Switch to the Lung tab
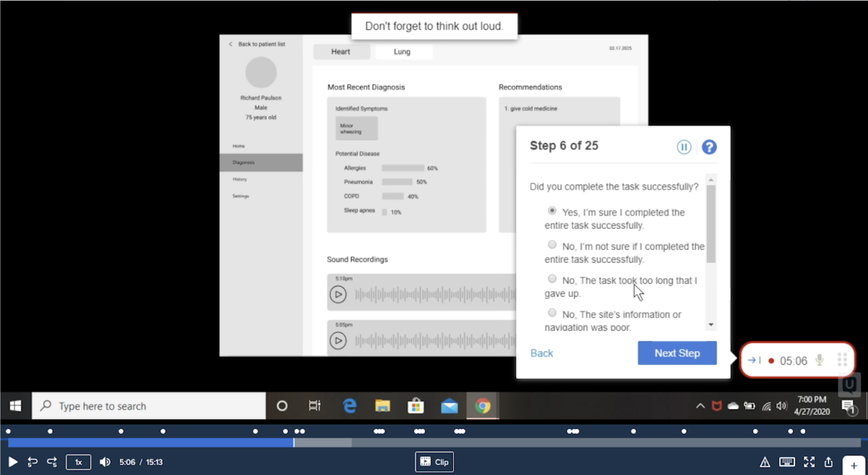This screenshot has width=868, height=475. (x=402, y=52)
